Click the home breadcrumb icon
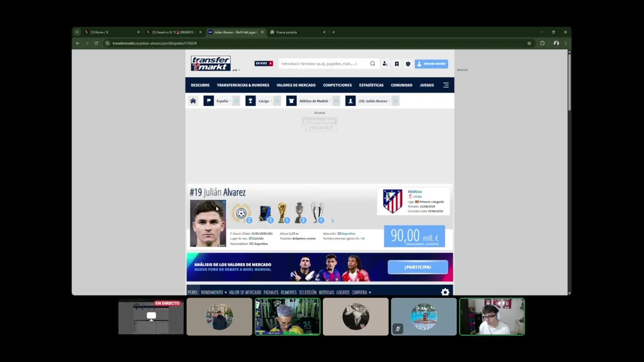Viewport: 644px width, 362px height. (x=193, y=101)
